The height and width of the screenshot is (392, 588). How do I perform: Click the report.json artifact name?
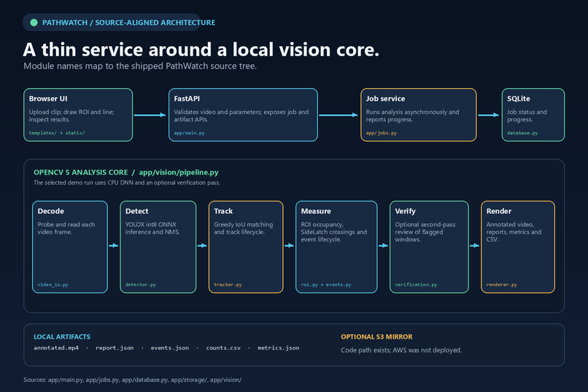(x=115, y=347)
